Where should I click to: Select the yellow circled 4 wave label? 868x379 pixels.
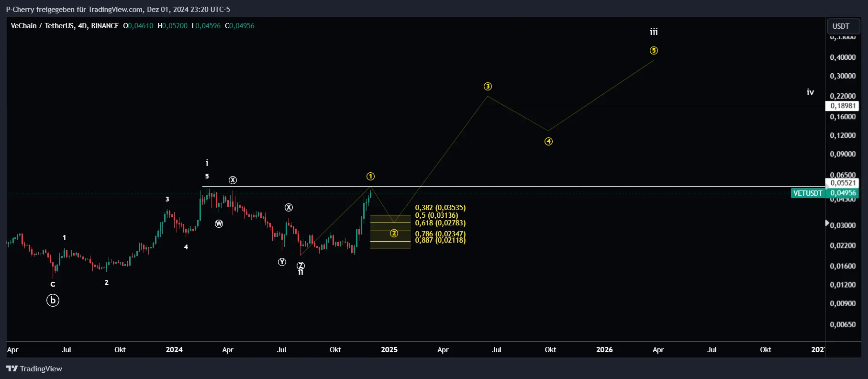[548, 142]
